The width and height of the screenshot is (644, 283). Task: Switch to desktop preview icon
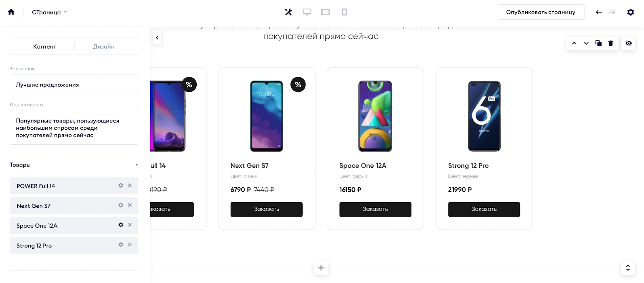(307, 12)
